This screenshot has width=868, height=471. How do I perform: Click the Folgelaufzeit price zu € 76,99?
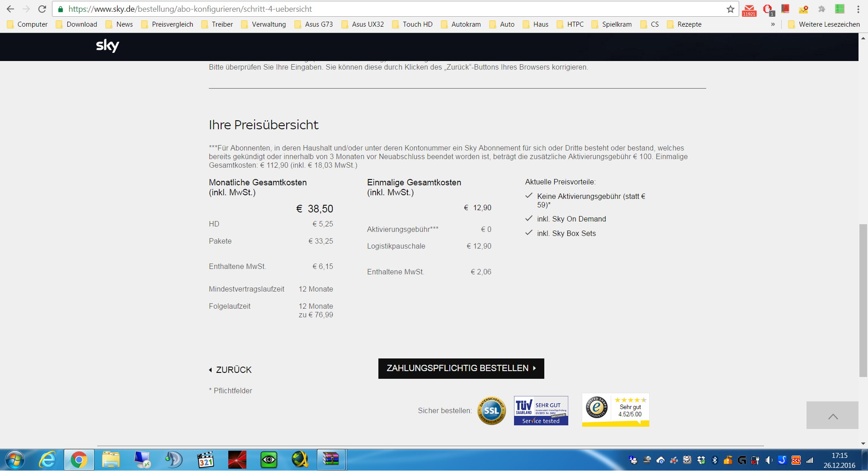click(x=316, y=315)
